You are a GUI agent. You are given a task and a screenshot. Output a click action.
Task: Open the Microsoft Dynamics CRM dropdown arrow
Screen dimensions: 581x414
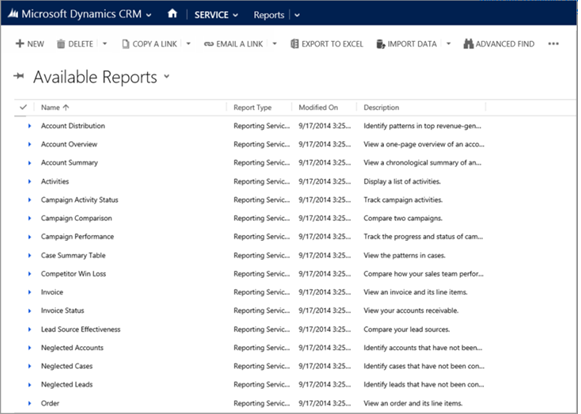[149, 15]
